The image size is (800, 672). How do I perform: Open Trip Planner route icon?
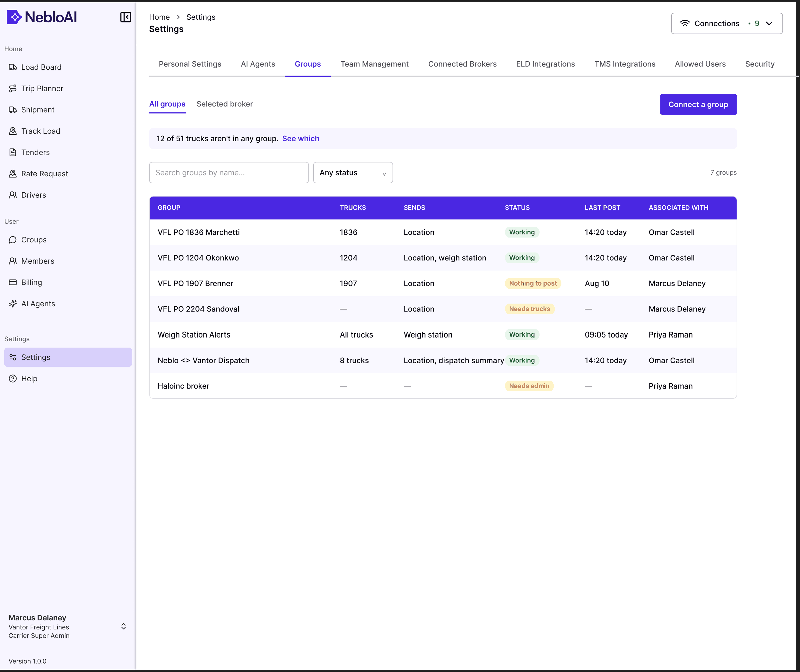click(13, 88)
